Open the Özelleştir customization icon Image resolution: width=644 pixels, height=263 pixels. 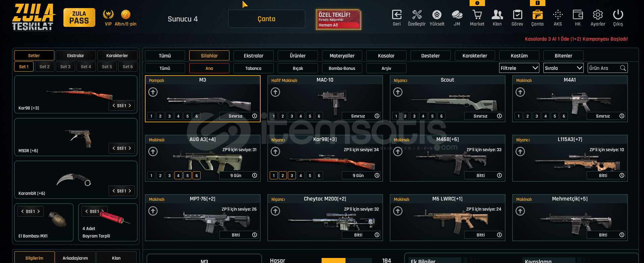click(x=417, y=15)
